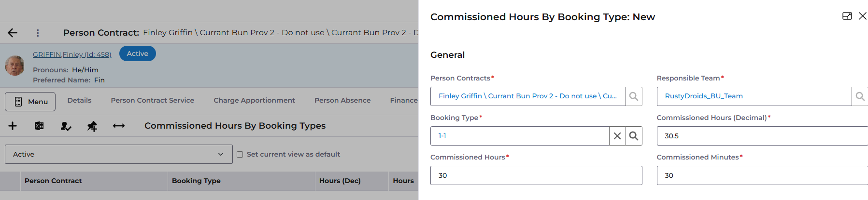The width and height of the screenshot is (868, 200).
Task: Click the Commissioned Hours (Decimal) field
Action: (x=762, y=136)
